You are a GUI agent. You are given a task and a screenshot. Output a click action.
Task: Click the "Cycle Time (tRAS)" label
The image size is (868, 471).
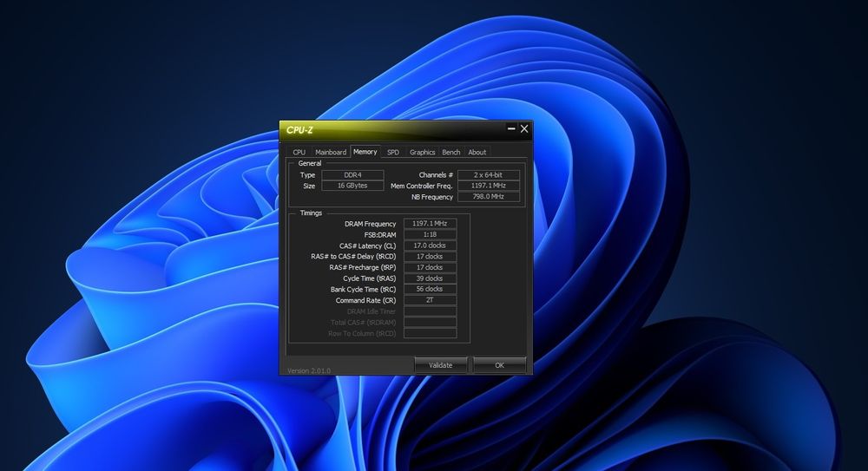[369, 278]
